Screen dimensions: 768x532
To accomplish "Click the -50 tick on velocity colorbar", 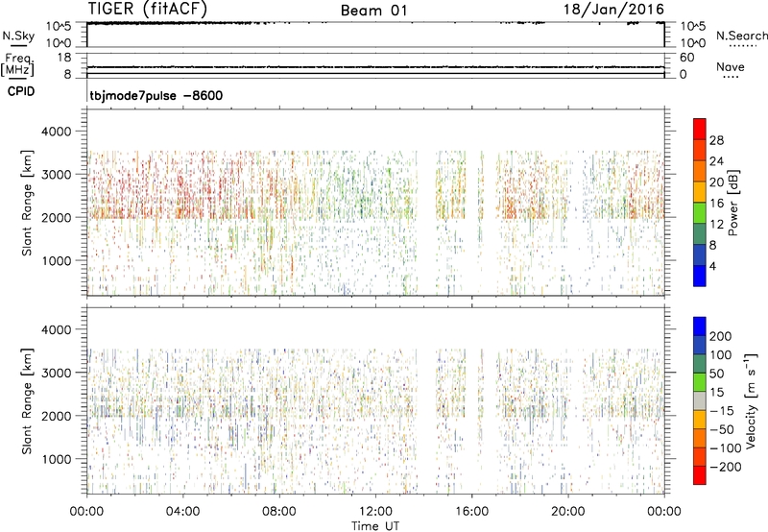I will (x=722, y=429).
